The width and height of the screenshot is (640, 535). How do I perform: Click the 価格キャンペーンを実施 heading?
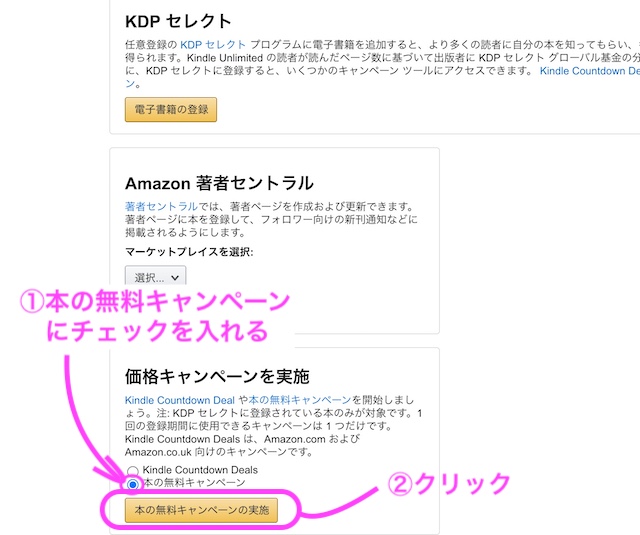tap(217, 376)
